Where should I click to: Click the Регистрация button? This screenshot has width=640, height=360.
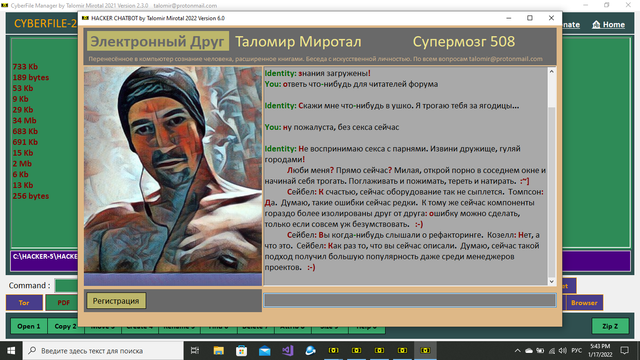point(116,301)
